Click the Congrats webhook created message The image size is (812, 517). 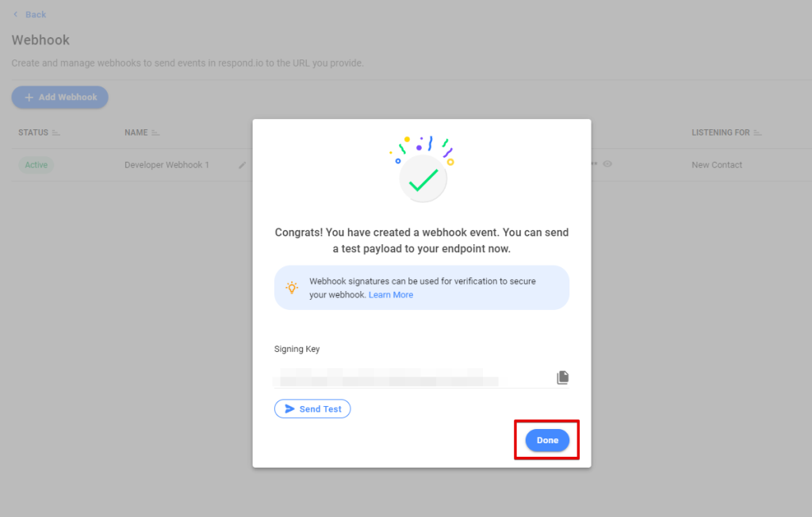coord(421,240)
